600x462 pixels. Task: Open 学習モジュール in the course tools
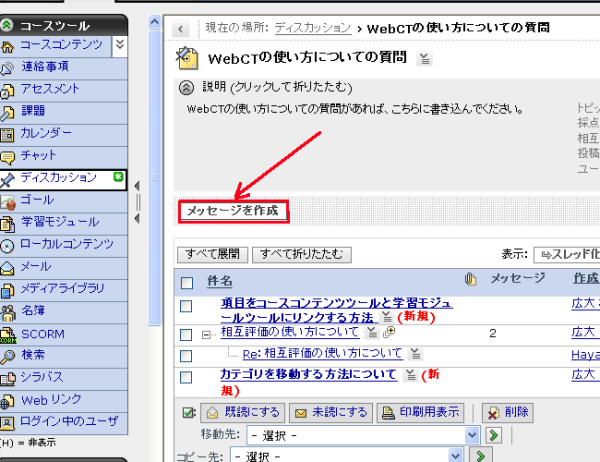click(60, 222)
